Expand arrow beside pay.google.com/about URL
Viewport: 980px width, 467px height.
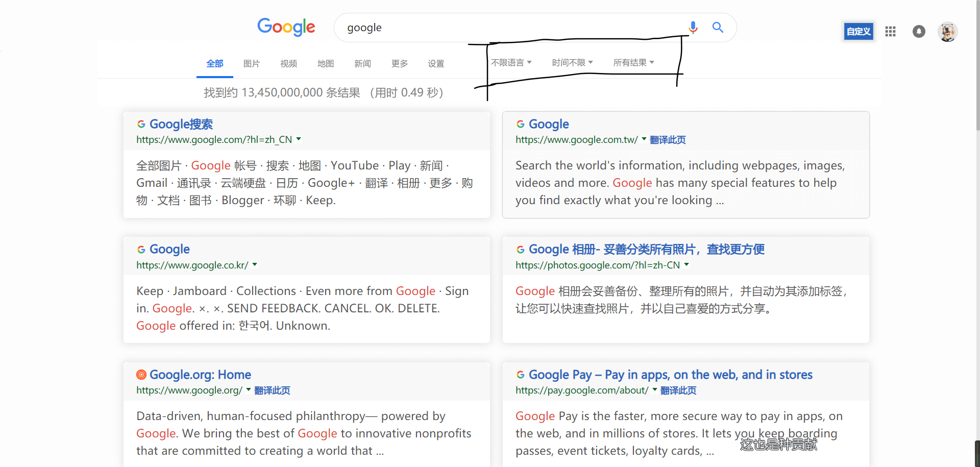[655, 389]
